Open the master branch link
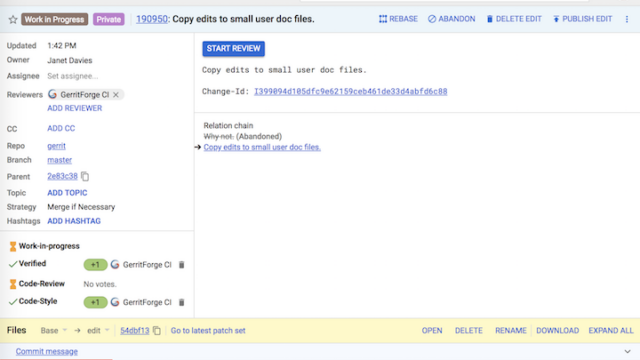The height and width of the screenshot is (360, 640). [x=60, y=160]
